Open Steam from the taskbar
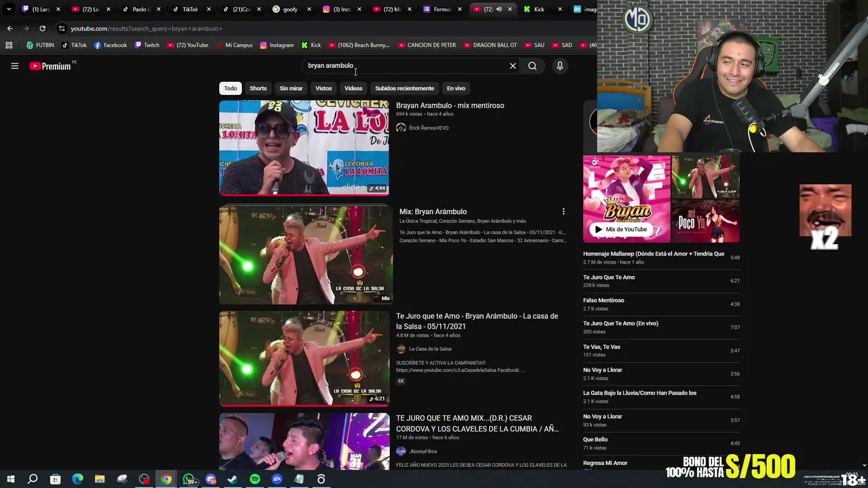Viewport: 868px width, 488px height. (233, 479)
